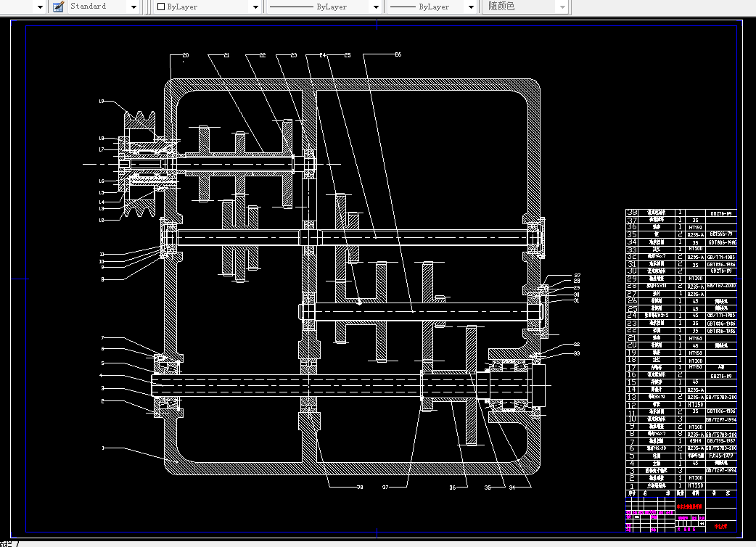Screen dimensions: 756x547
Task: Select callout number 37 below the gearbox
Action: click(x=385, y=488)
